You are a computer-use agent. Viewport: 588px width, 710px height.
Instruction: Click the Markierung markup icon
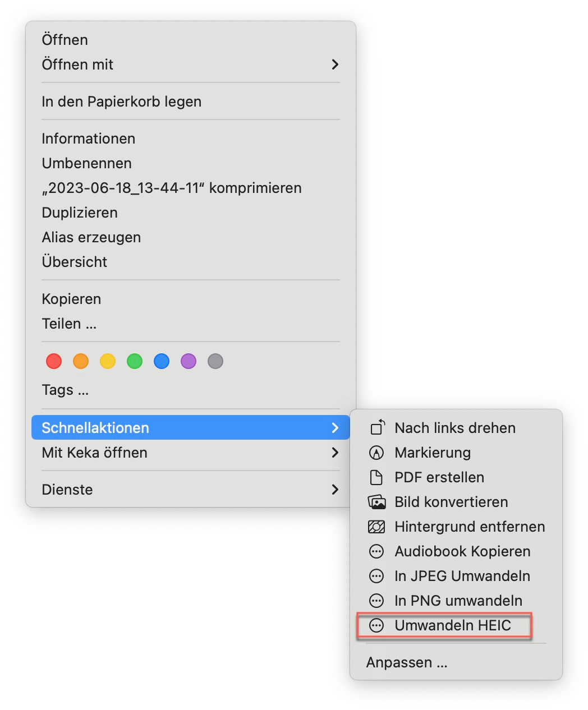(x=376, y=453)
